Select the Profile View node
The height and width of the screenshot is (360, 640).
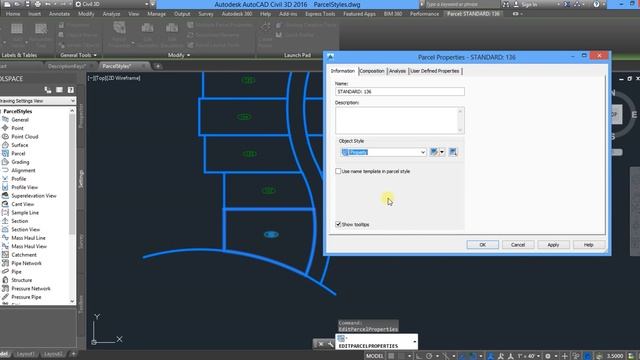pos(24,187)
